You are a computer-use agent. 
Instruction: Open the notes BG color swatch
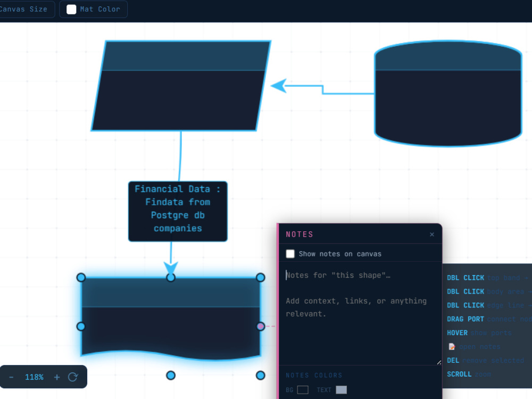pyautogui.click(x=303, y=390)
